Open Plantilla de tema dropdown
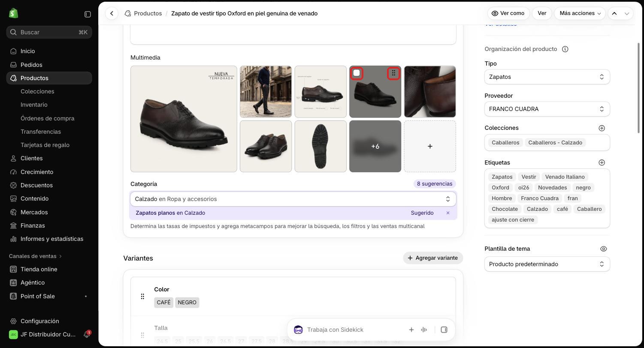This screenshot has width=644, height=348. (547, 264)
